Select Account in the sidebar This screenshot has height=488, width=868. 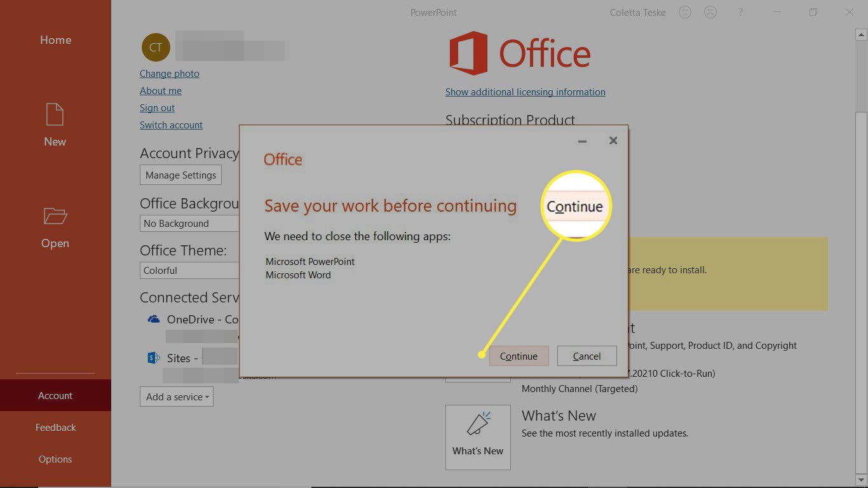[55, 395]
